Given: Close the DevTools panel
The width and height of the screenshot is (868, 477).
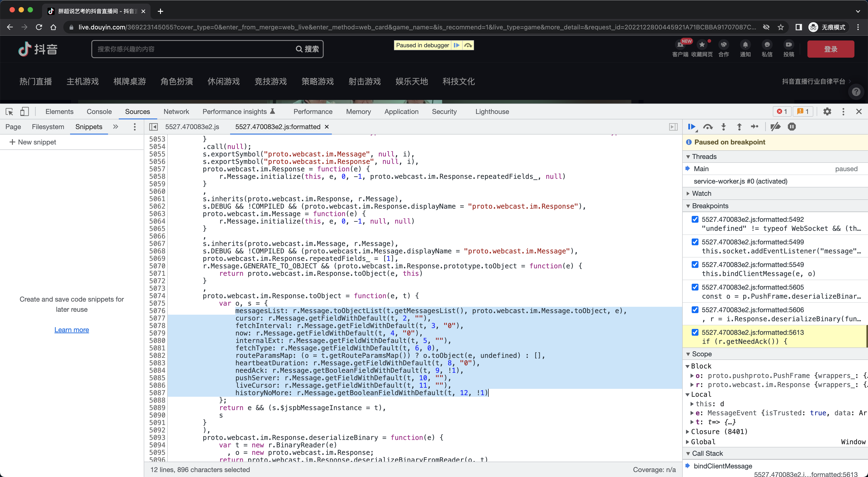Looking at the screenshot, I should tap(859, 112).
